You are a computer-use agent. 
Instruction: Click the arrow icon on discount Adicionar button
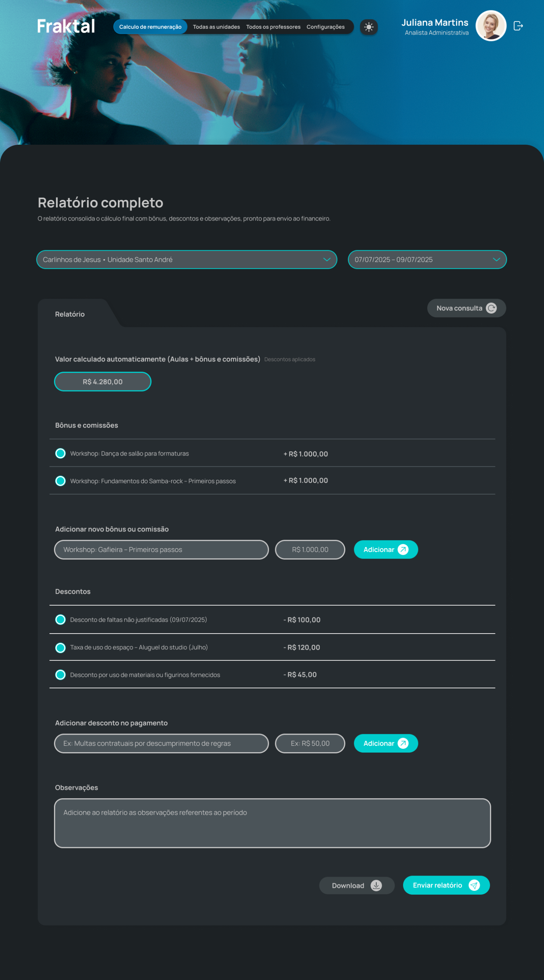403,743
